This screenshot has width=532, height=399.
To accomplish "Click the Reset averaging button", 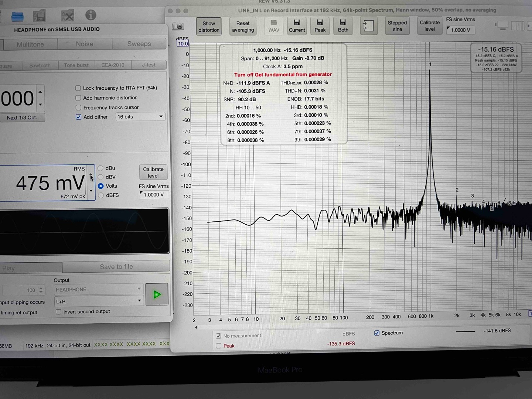I will 243,27.
